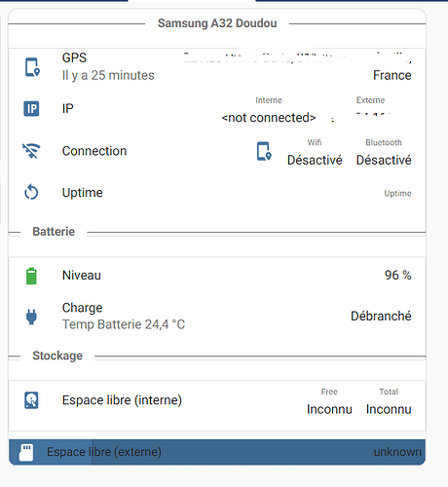Screen dimensions: 448x487
Task: Click the power plug Charge icon
Action: [x=31, y=317]
